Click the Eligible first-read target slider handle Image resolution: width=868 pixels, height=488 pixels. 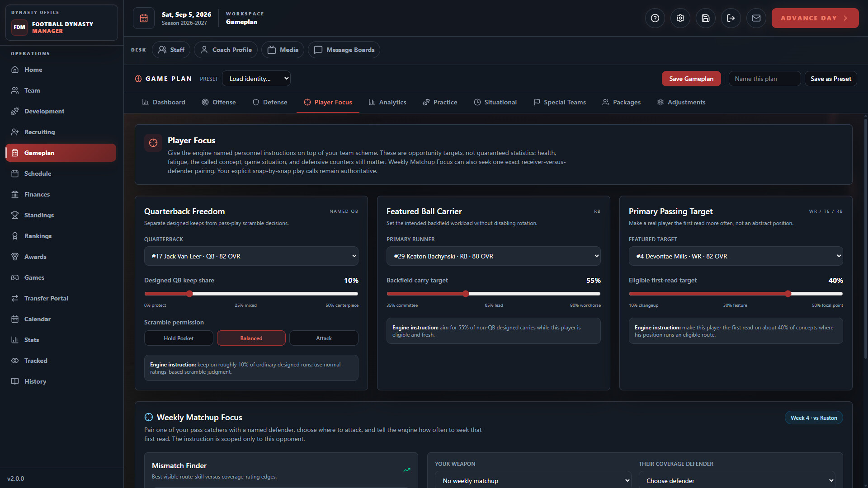click(788, 294)
